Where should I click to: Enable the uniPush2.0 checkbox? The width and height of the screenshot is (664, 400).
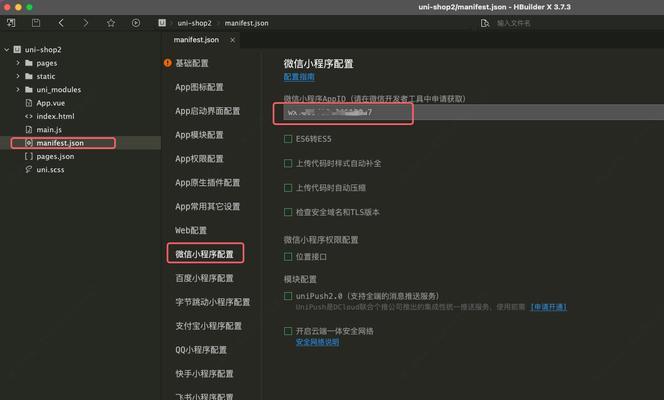tap(288, 296)
